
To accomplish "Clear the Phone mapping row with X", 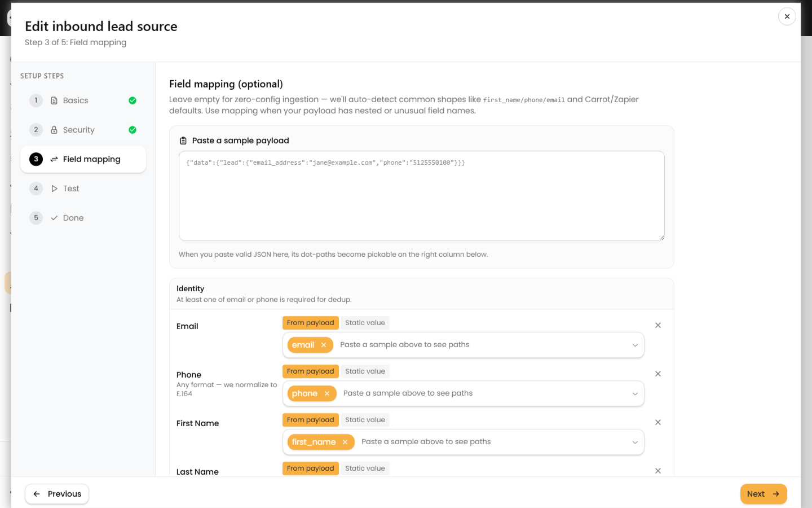I will pyautogui.click(x=658, y=374).
